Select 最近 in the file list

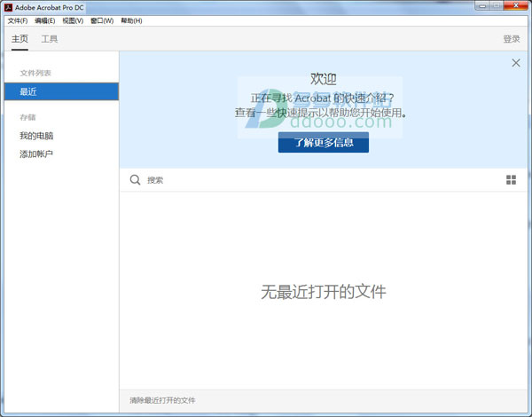(x=61, y=91)
